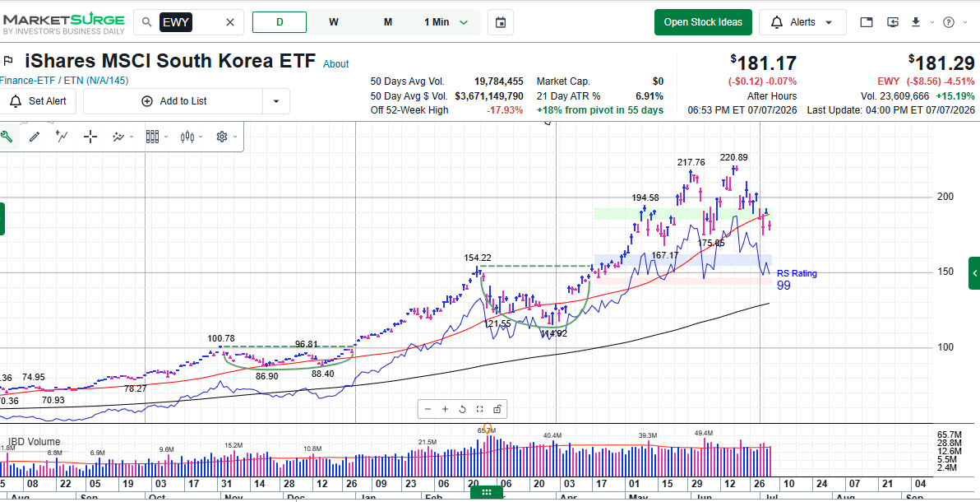Viewport: 980px width, 502px height.
Task: Click the 100.78 pivot price label
Action: pyautogui.click(x=221, y=338)
